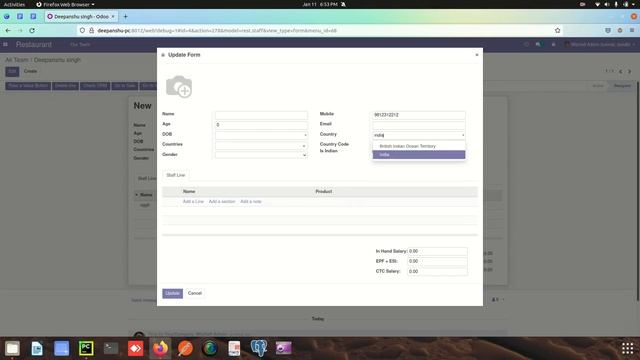Bookmark this page with star icon
Viewport: 640px width, 360px height.
[558, 31]
